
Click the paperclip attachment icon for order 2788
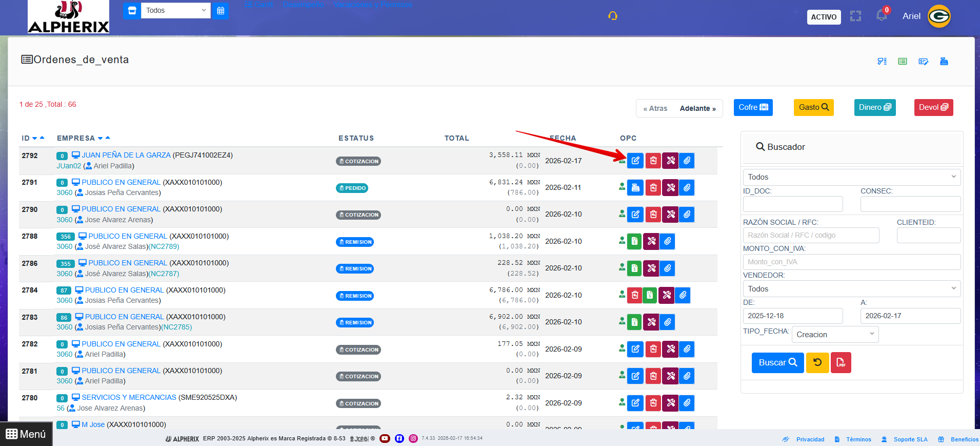pos(667,241)
